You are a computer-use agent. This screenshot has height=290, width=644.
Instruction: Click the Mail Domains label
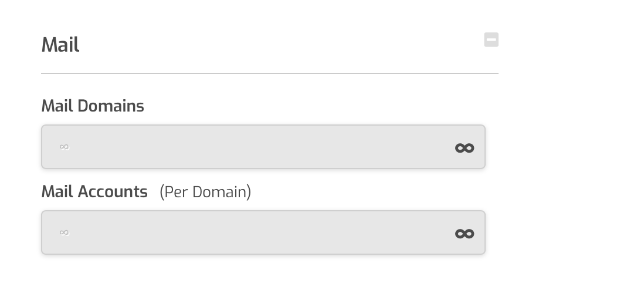click(x=93, y=106)
